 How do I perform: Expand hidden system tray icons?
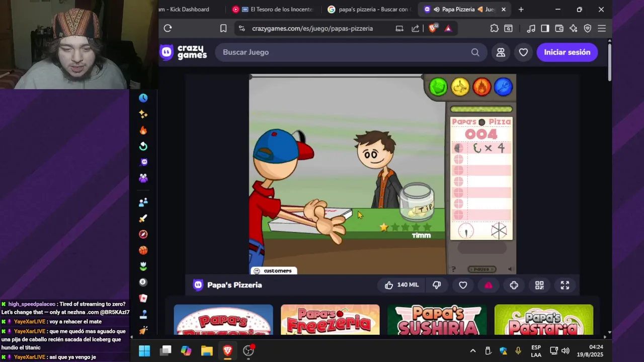(473, 350)
